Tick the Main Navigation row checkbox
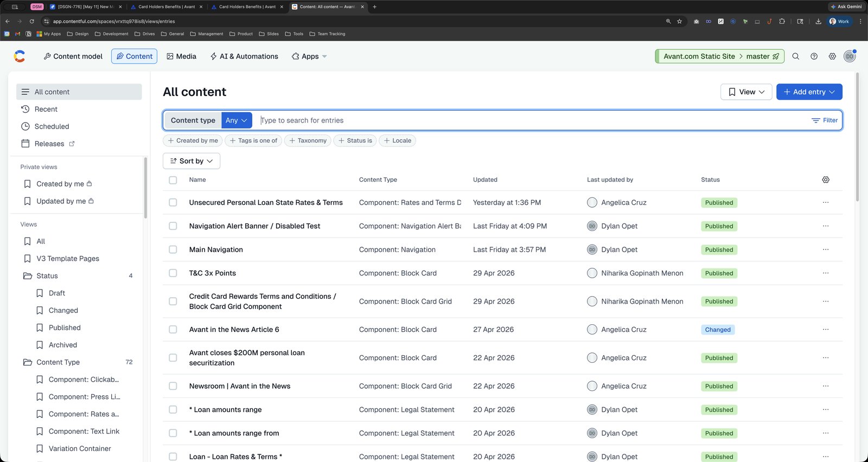Screen dimensions: 868x462 coord(173,249)
